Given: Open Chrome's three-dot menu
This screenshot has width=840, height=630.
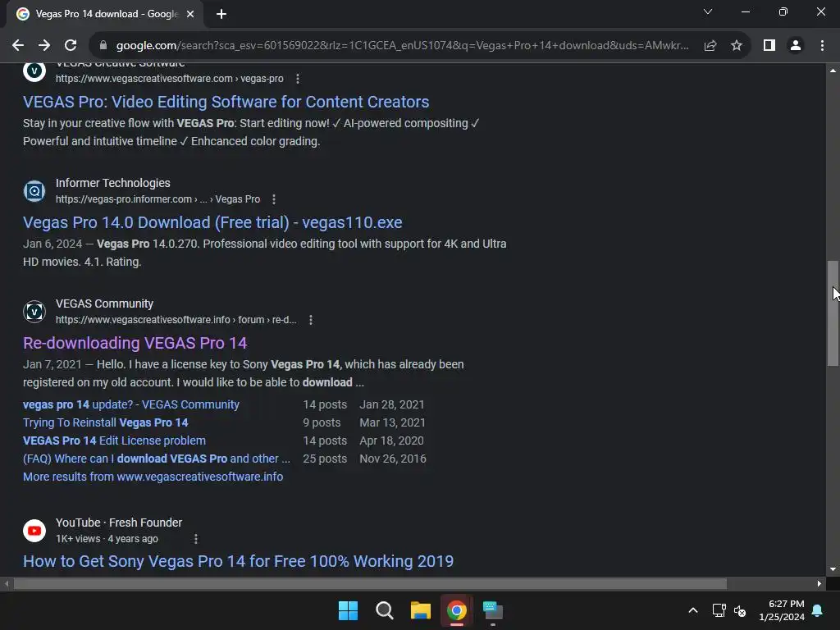Looking at the screenshot, I should [822, 46].
